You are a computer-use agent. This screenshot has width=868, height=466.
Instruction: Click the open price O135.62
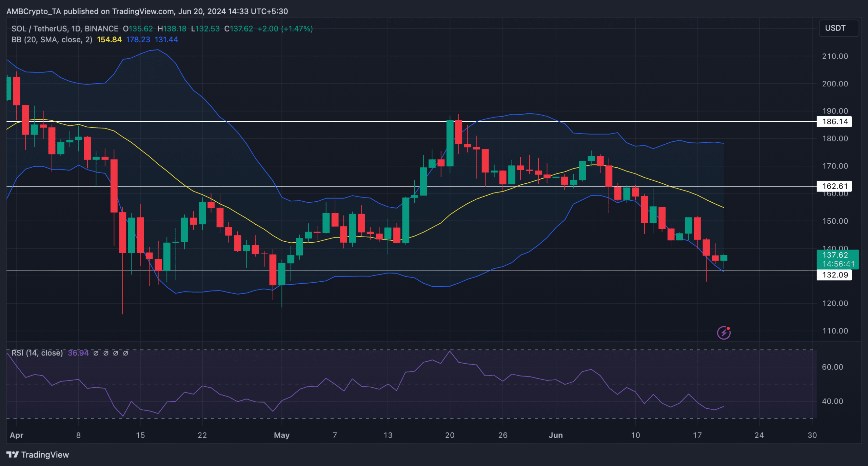point(138,29)
